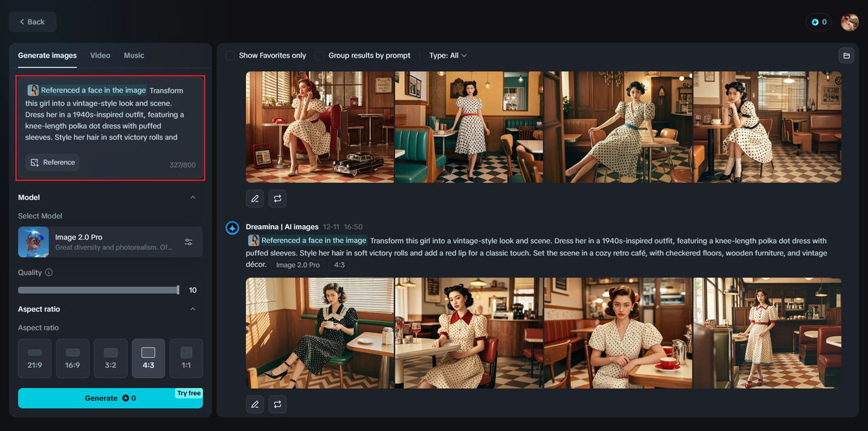Click the Reference button in the prompt box

coord(52,162)
